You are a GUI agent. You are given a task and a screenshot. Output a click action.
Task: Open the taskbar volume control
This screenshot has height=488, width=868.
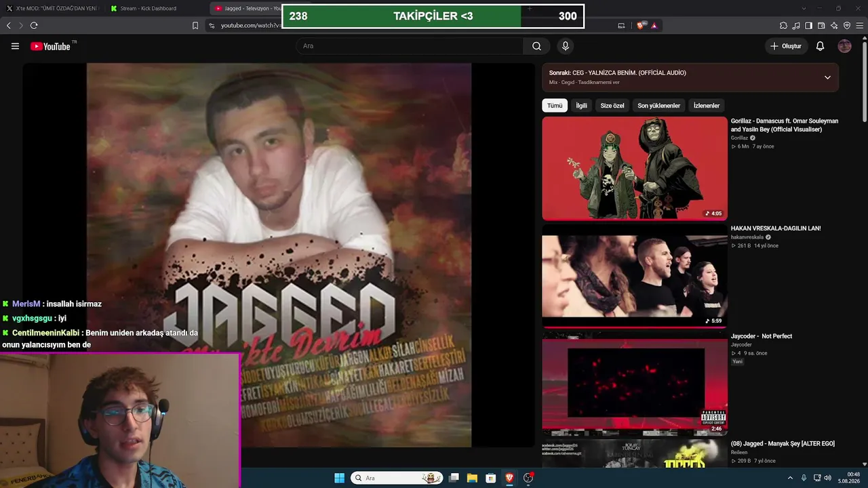(x=827, y=478)
